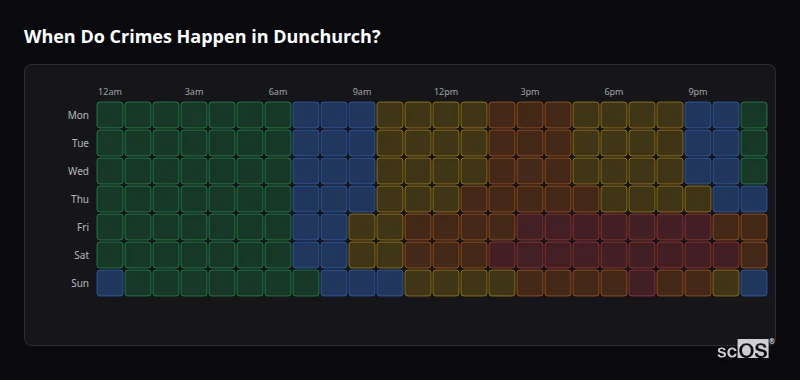Select the Sunday 10pm yellow cell

pos(726,283)
